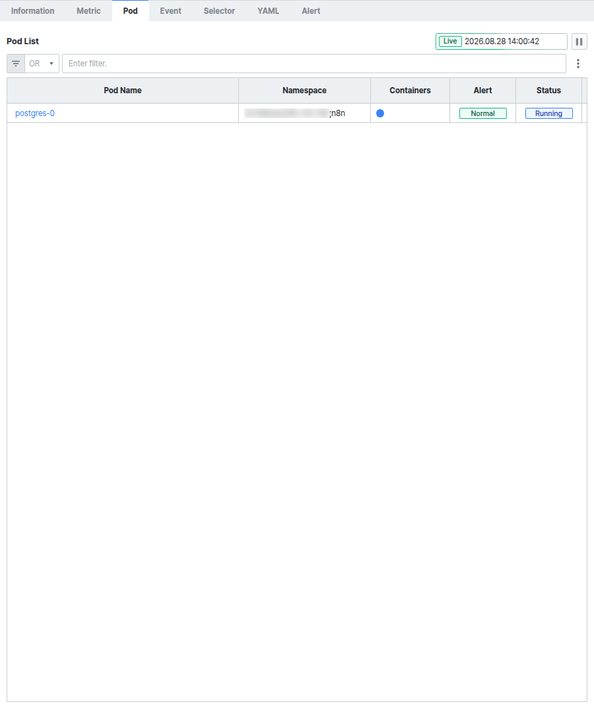View the YAML tab
Viewport: 594px width, 713px height.
pyautogui.click(x=268, y=11)
